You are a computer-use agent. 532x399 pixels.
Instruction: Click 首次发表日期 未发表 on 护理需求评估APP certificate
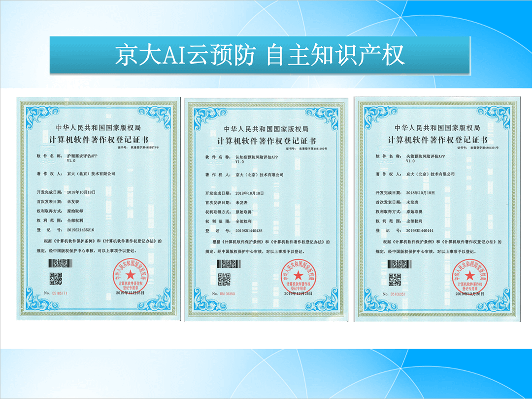point(58,202)
